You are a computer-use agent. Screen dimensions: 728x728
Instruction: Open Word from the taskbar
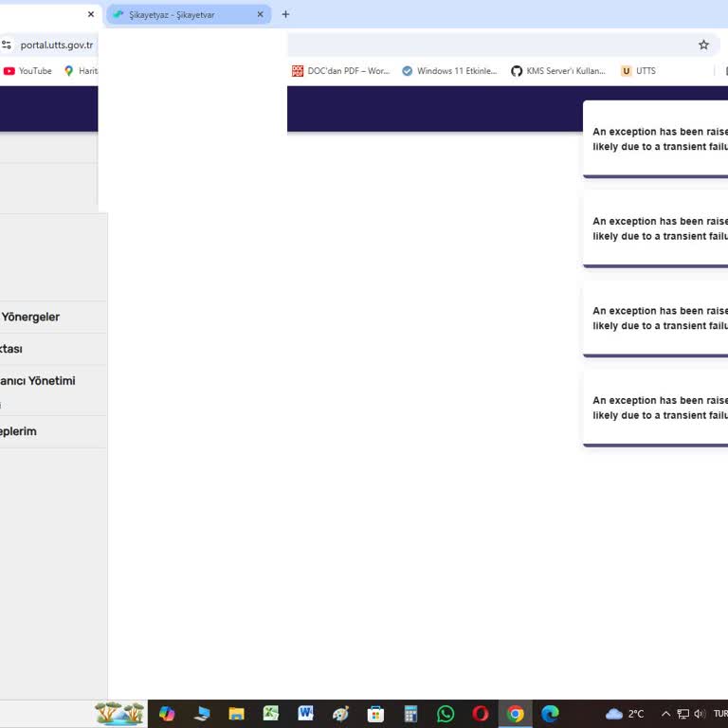pyautogui.click(x=305, y=714)
